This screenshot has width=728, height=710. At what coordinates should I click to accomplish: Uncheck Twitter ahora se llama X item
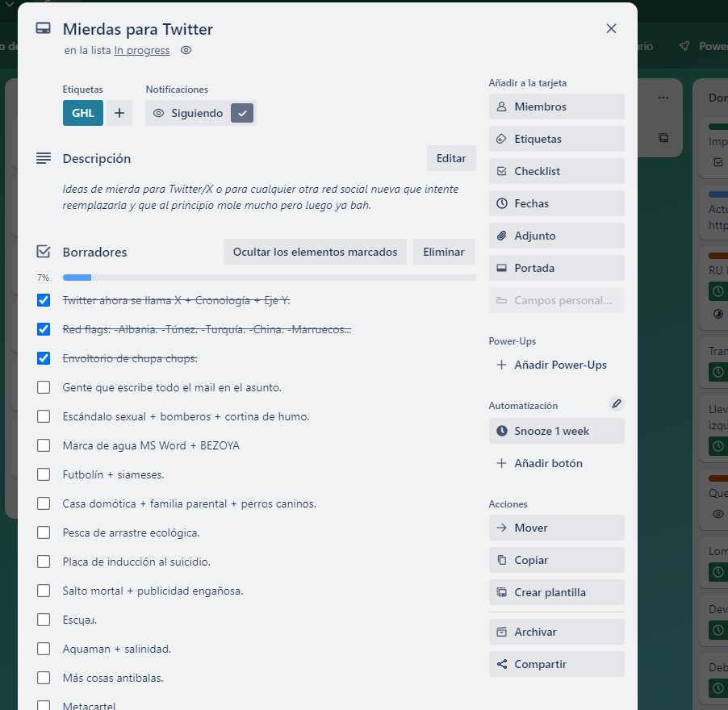click(x=44, y=300)
